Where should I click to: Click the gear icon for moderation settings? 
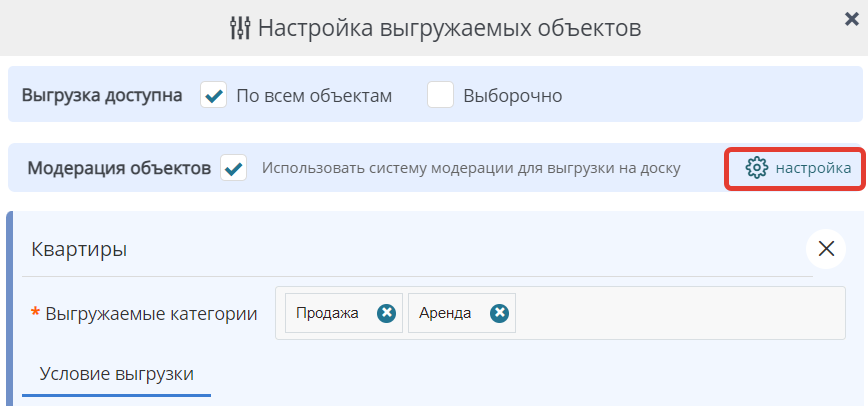[756, 168]
